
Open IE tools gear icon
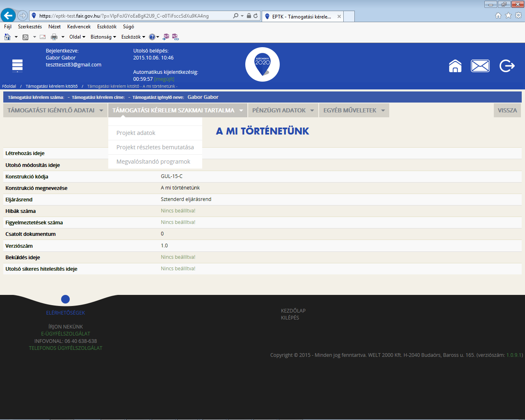tap(518, 16)
